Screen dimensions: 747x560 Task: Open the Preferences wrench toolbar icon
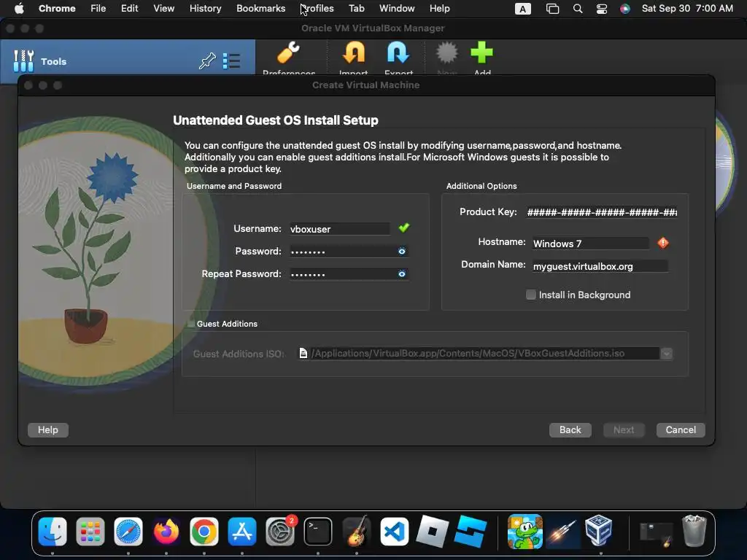(288, 52)
